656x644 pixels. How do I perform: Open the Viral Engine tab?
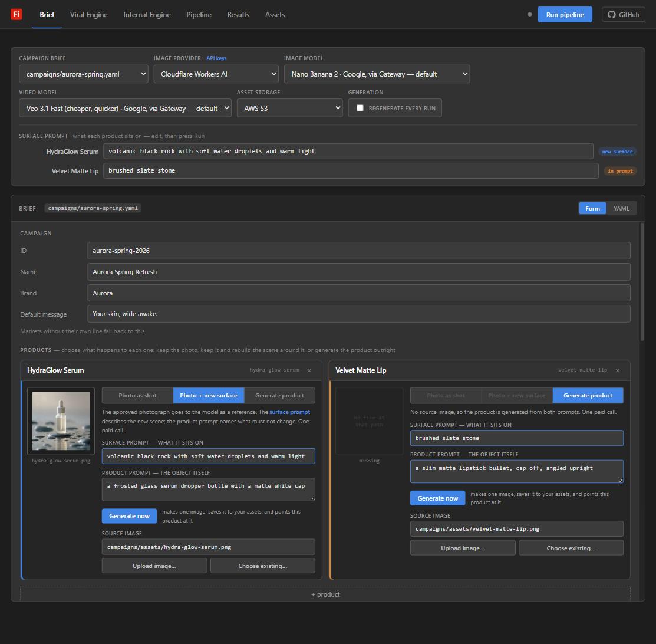click(88, 15)
